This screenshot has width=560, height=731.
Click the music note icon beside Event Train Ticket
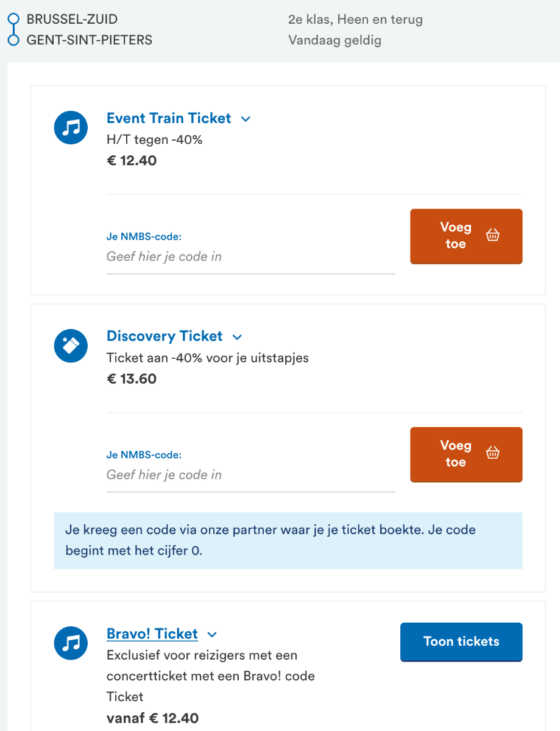tap(71, 127)
